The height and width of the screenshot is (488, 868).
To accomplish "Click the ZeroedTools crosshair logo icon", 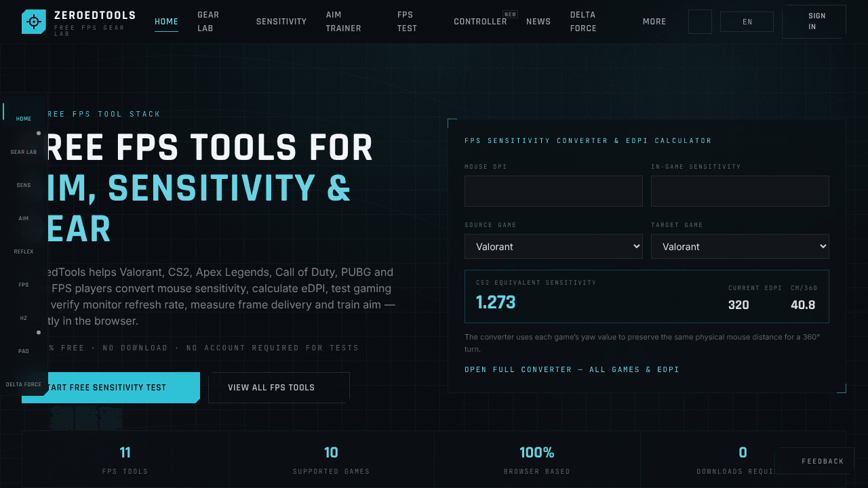I will point(34,22).
